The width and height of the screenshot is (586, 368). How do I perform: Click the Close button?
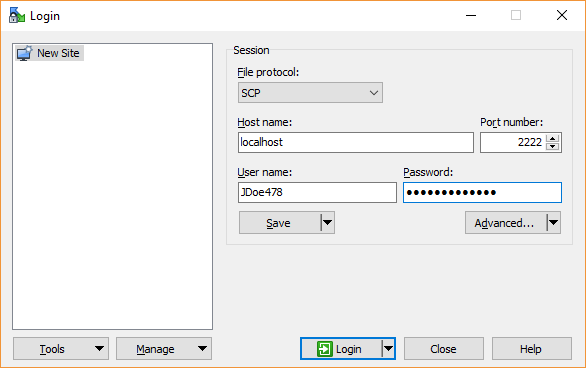444,349
